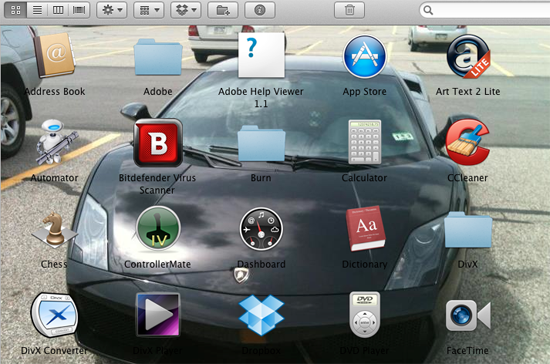Click the 'Calculator' label text
Viewport: 550px width, 364px height.
(x=364, y=178)
